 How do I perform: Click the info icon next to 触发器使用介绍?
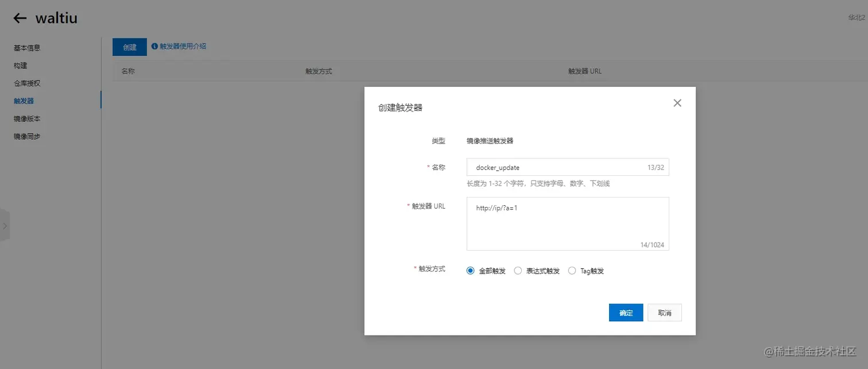pyautogui.click(x=154, y=46)
